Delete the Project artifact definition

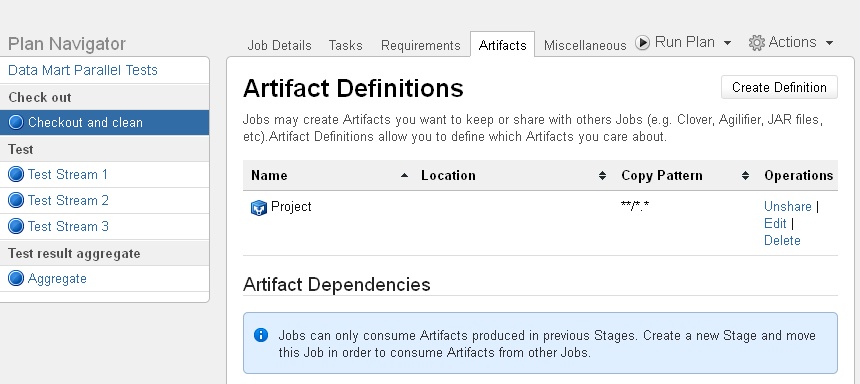pyautogui.click(x=782, y=240)
